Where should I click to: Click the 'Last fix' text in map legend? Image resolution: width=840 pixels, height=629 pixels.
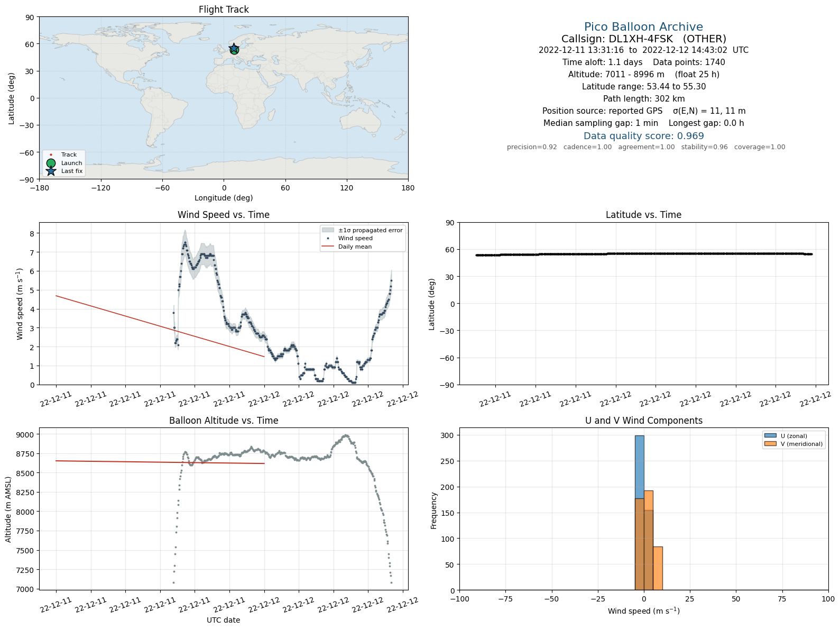pyautogui.click(x=72, y=171)
